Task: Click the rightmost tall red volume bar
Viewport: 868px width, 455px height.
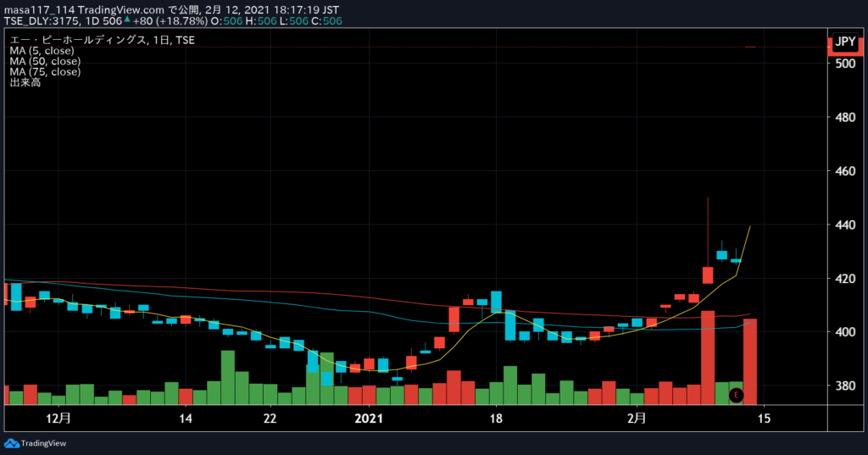Action: (x=750, y=362)
